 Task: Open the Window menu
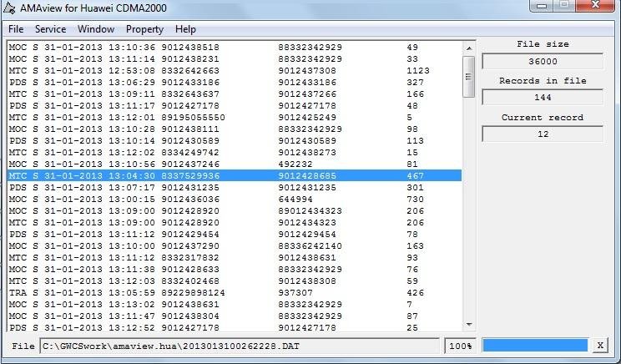click(96, 29)
